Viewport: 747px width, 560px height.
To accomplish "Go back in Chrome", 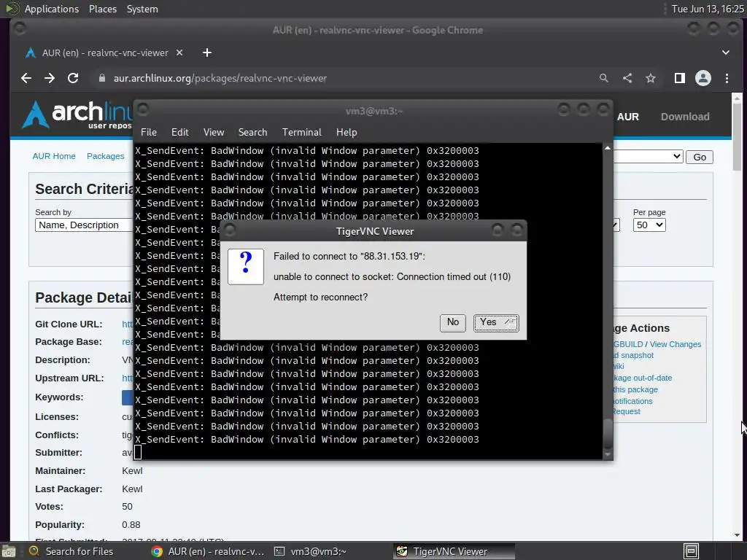I will (x=26, y=78).
